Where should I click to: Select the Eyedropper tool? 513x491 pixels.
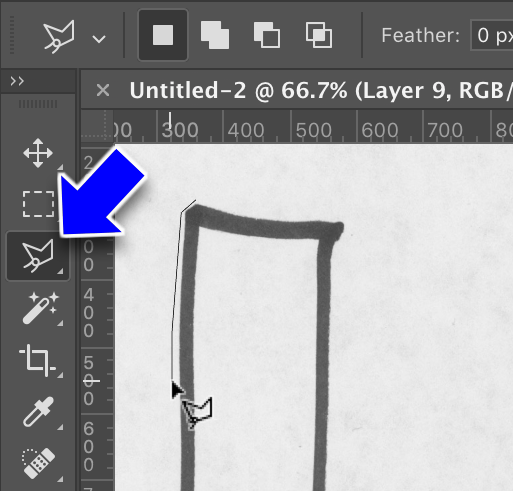click(38, 412)
